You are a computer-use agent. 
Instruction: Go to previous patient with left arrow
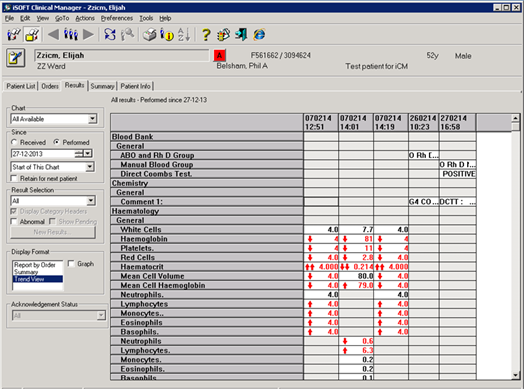[x=53, y=34]
